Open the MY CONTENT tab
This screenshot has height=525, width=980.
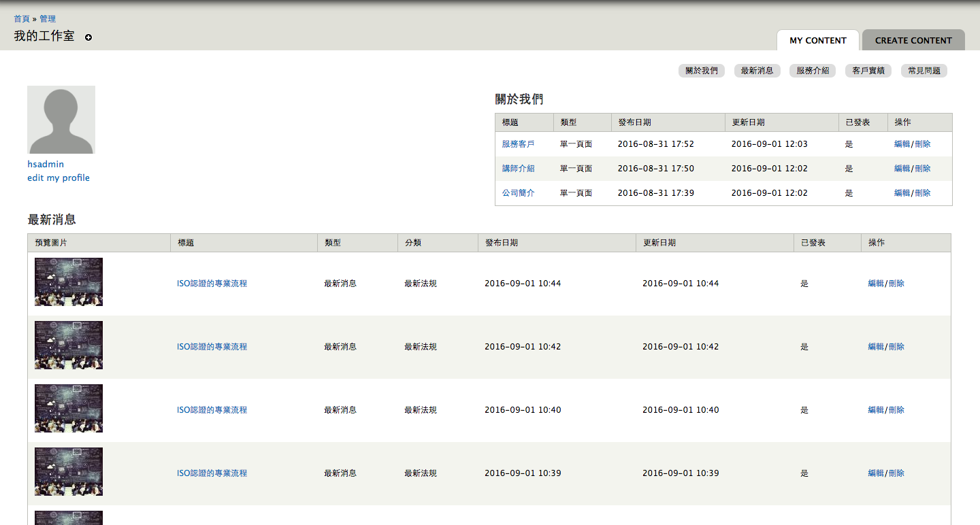pos(818,40)
